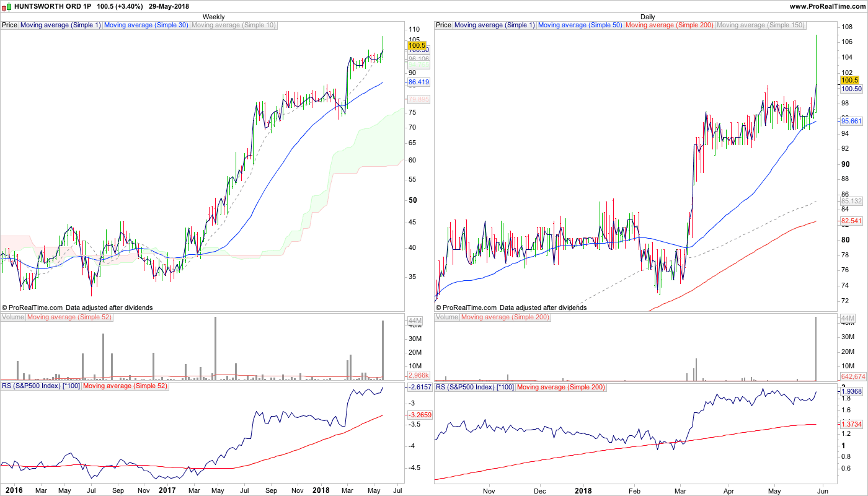Viewport: 868px width, 496px height.
Task: Click the 96.106 value tag on Weekly chart
Action: point(419,58)
